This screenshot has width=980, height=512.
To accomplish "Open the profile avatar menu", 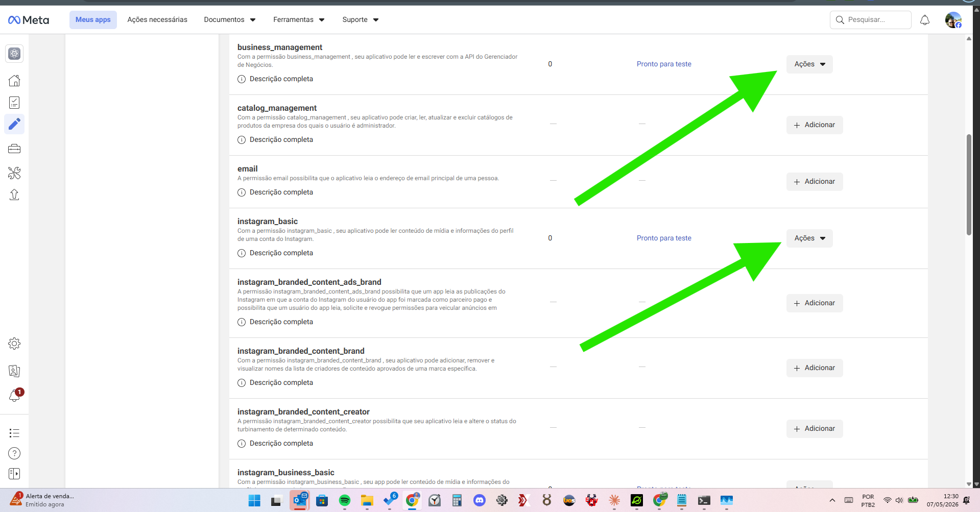I will tap(953, 20).
